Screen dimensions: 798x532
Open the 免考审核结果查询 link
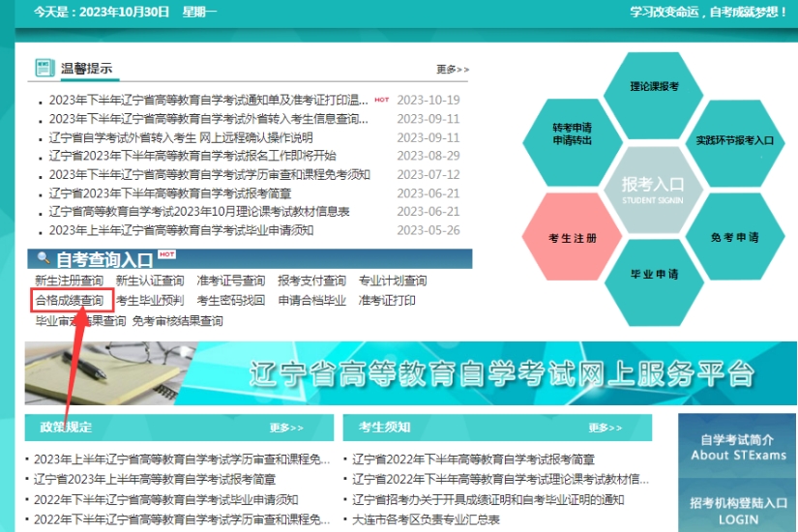178,321
